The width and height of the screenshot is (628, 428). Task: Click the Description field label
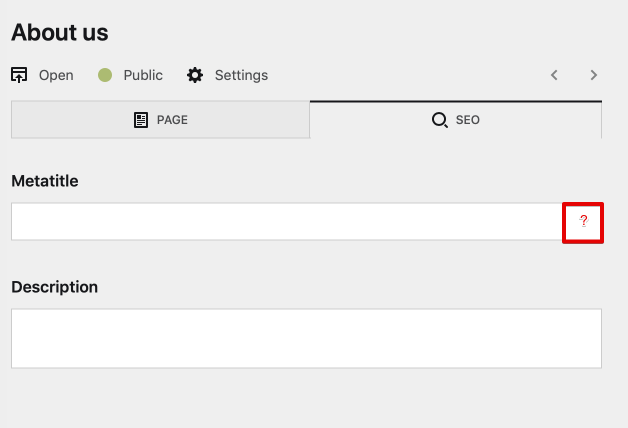coord(55,287)
